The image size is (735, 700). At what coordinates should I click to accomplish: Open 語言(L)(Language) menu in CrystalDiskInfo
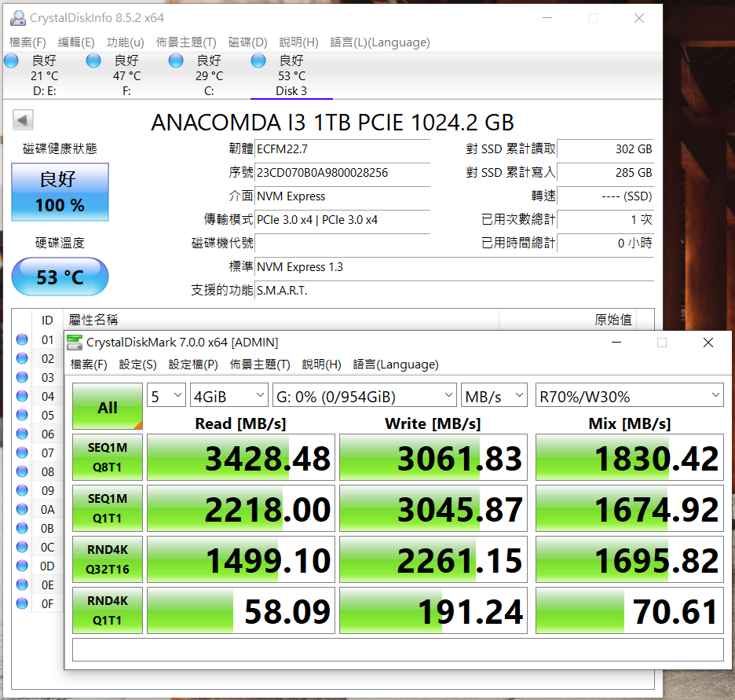(380, 42)
